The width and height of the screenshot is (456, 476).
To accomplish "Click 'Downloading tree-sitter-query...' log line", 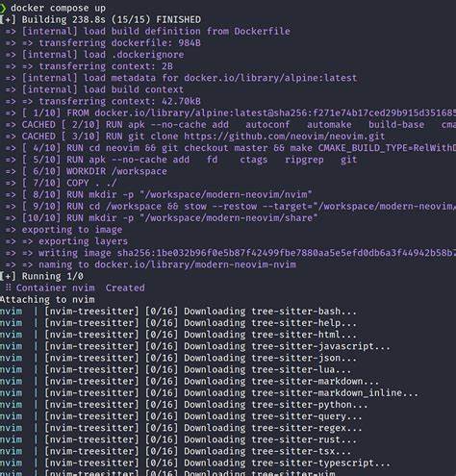I will (181, 416).
